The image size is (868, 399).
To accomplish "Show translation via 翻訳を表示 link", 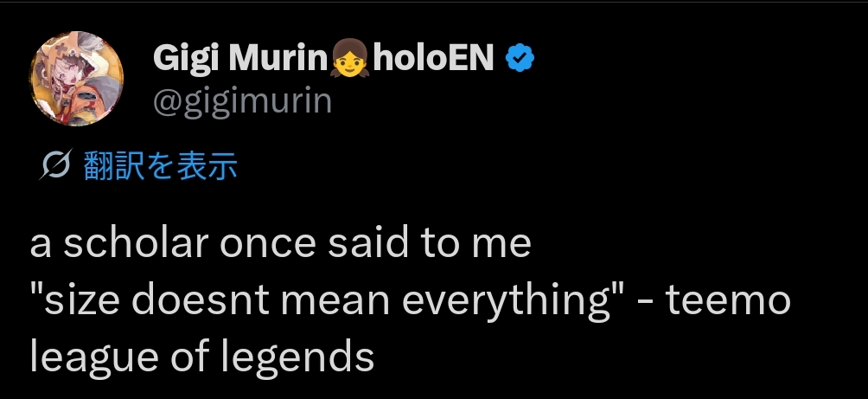I will (x=161, y=166).
